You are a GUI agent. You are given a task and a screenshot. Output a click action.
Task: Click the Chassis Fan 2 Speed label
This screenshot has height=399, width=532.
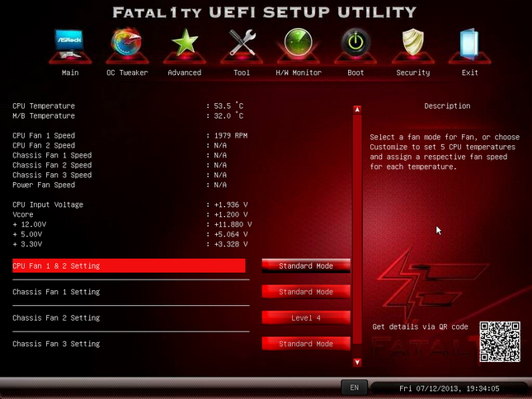[52, 165]
